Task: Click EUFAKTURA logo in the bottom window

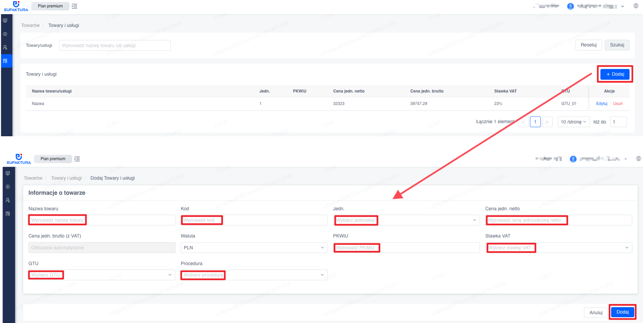Action: pos(19,159)
